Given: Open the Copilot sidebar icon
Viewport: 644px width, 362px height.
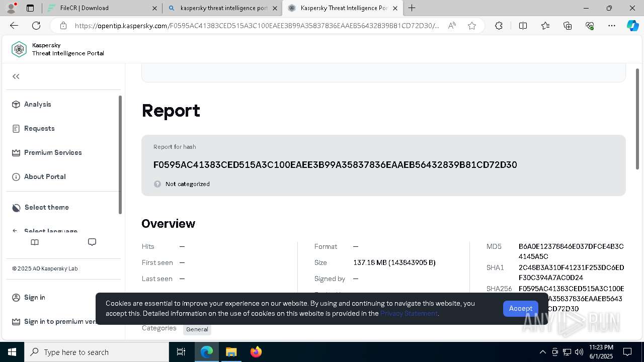Looking at the screenshot, I should point(632,26).
